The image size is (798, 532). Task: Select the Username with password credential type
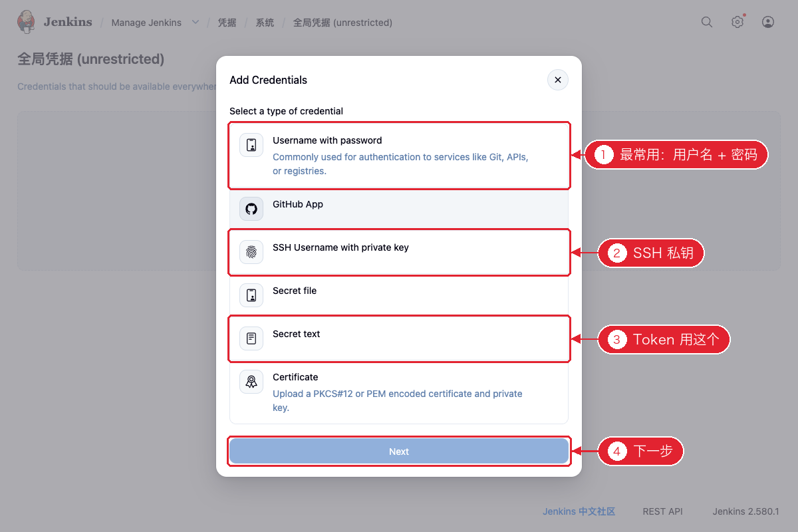tap(399, 156)
